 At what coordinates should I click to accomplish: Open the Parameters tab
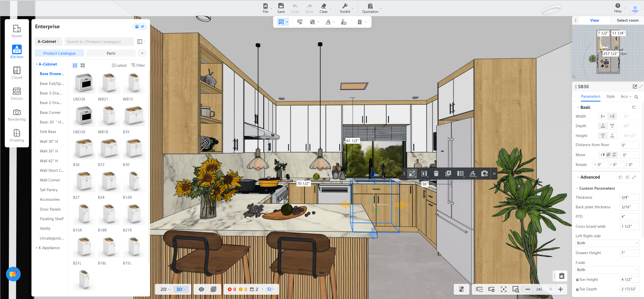click(x=590, y=96)
